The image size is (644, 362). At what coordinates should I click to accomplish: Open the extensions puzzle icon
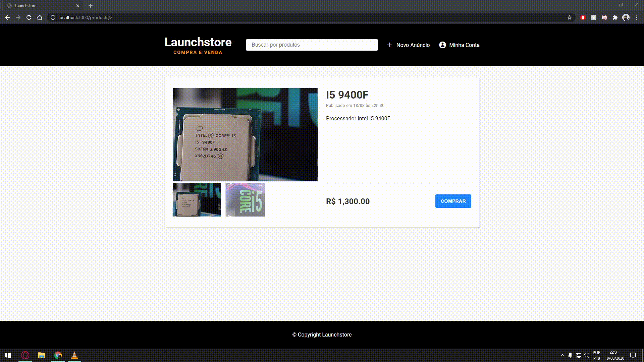coord(615,17)
